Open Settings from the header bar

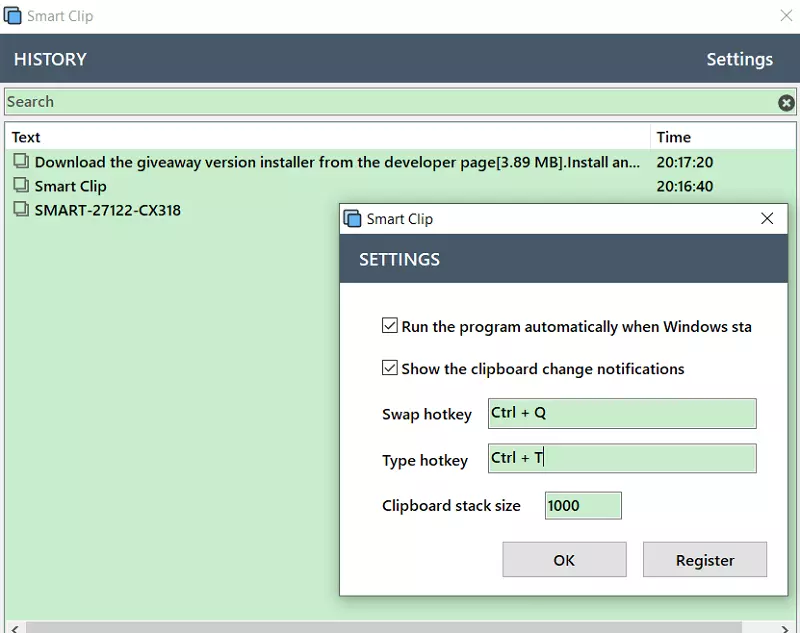tap(739, 59)
